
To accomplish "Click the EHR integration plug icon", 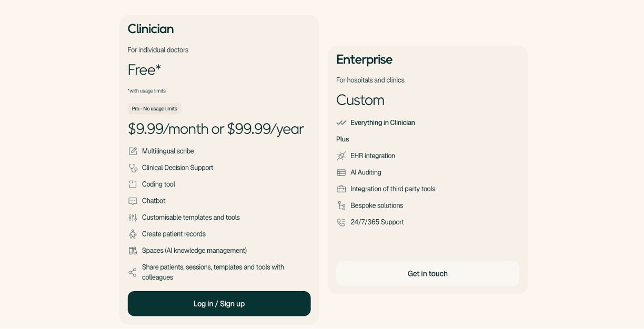I will click(341, 156).
